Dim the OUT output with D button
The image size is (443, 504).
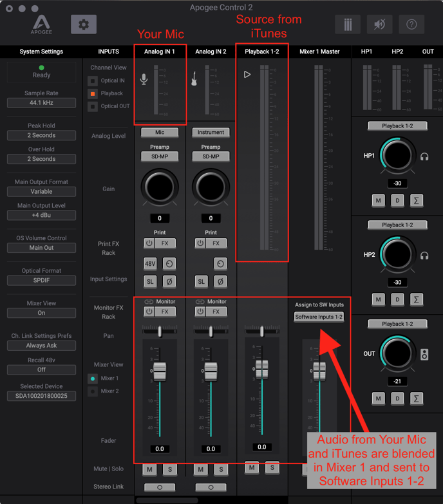pyautogui.click(x=397, y=398)
